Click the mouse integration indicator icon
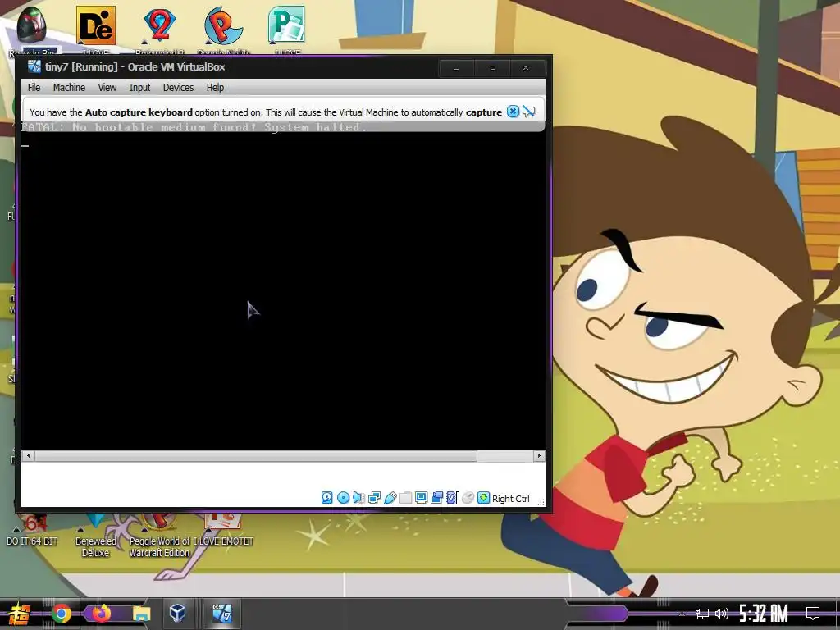The width and height of the screenshot is (840, 630). coord(468,498)
